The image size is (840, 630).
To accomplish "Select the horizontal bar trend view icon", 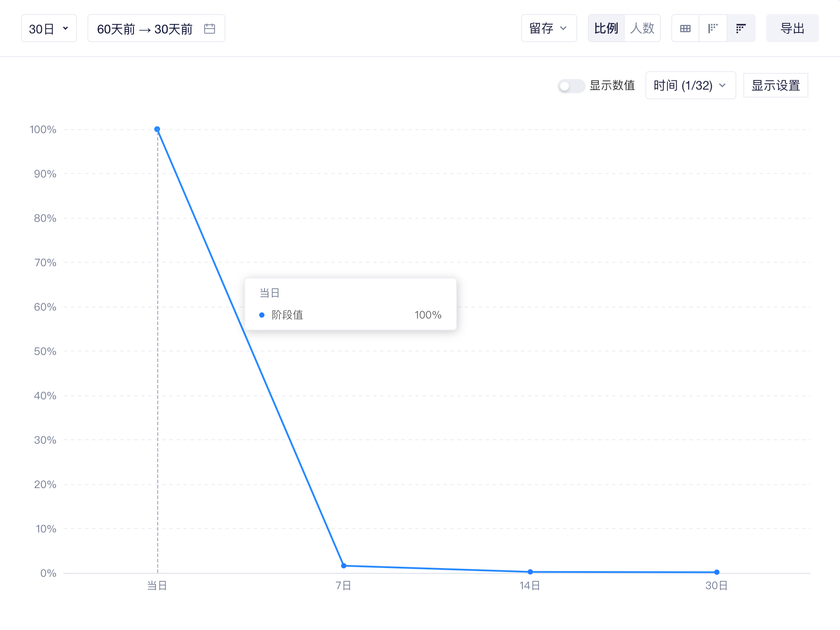I will 741,29.
